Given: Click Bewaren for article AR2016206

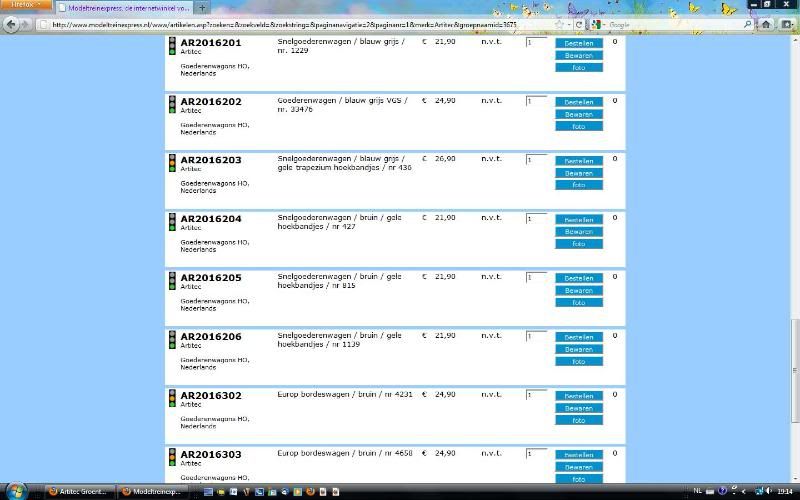Looking at the screenshot, I should (579, 349).
